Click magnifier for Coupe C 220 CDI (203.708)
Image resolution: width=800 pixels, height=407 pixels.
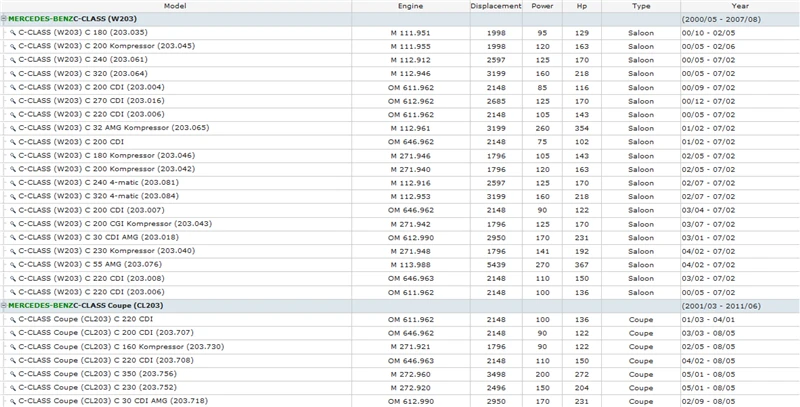click(13, 361)
